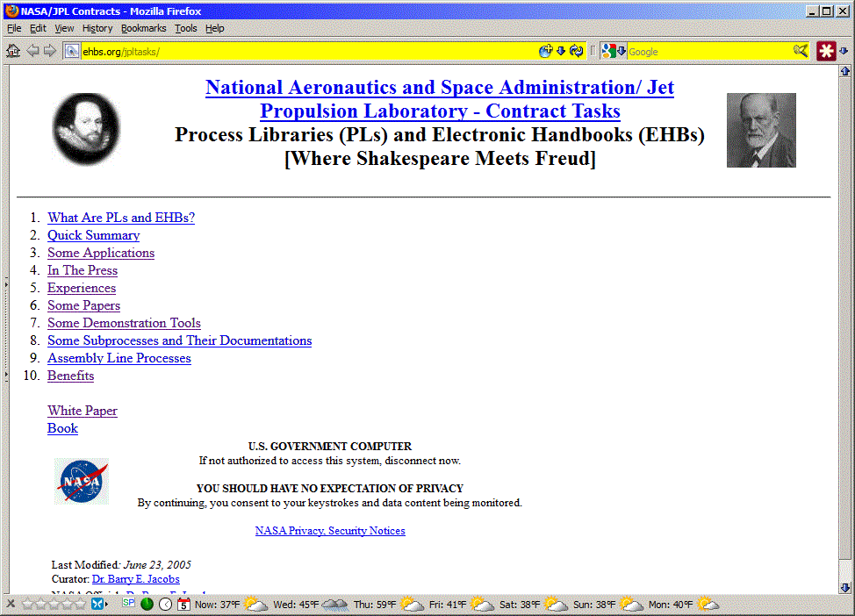Open the Experiences link
This screenshot has height=616, width=855.
[82, 288]
